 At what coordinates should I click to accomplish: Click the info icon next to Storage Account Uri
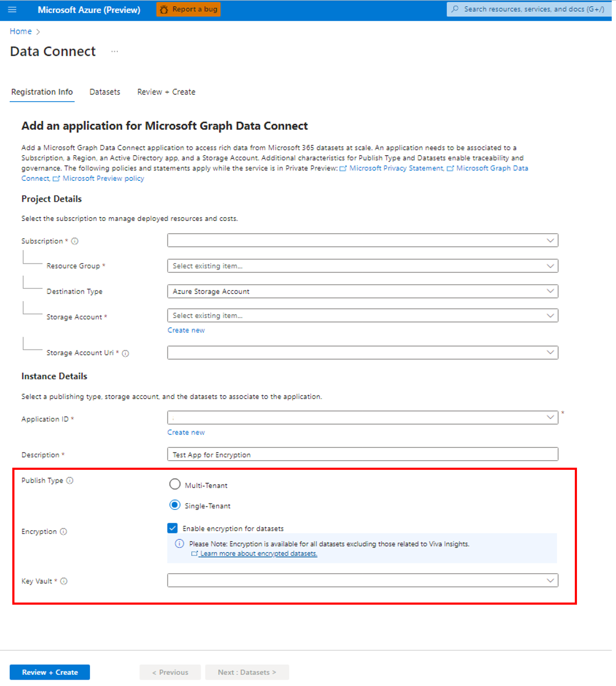pyautogui.click(x=125, y=353)
